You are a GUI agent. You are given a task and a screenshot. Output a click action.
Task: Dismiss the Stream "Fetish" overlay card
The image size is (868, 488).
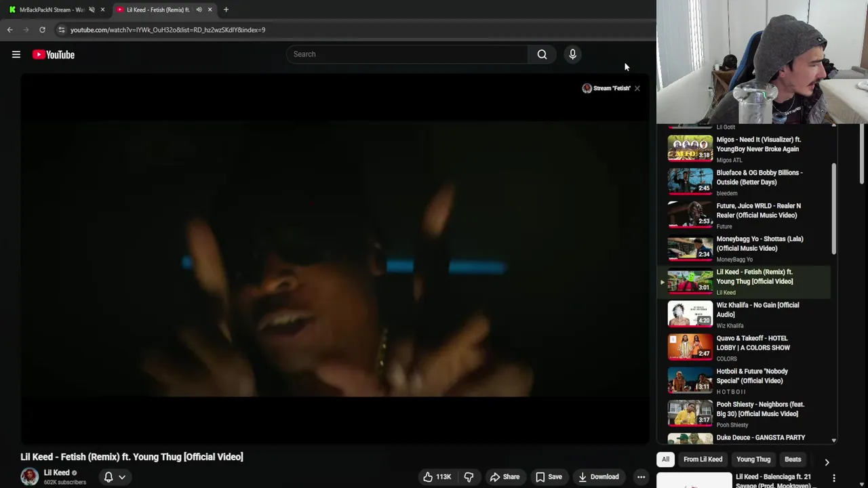637,88
